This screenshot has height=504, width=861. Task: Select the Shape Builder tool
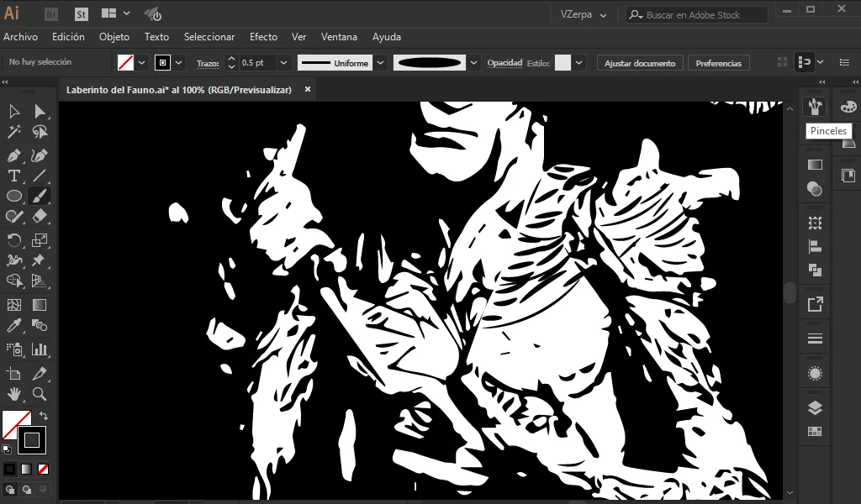tap(14, 281)
